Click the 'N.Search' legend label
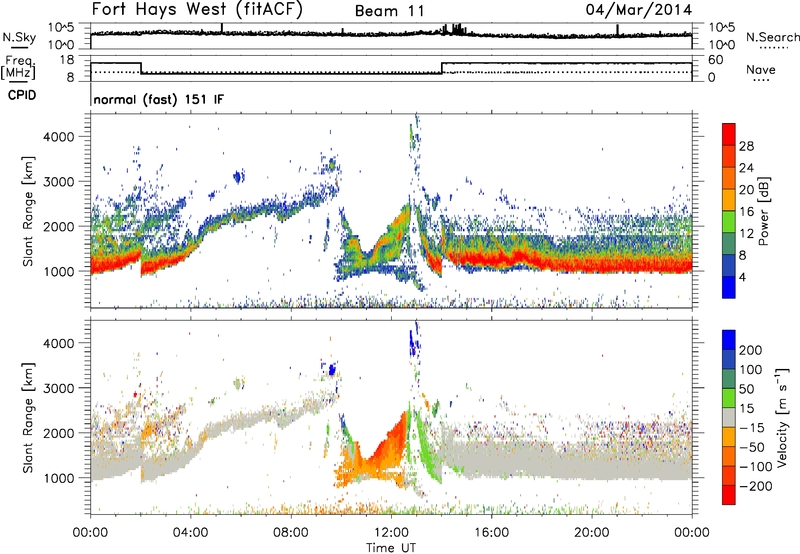The width and height of the screenshot is (800, 554). pyautogui.click(x=773, y=37)
